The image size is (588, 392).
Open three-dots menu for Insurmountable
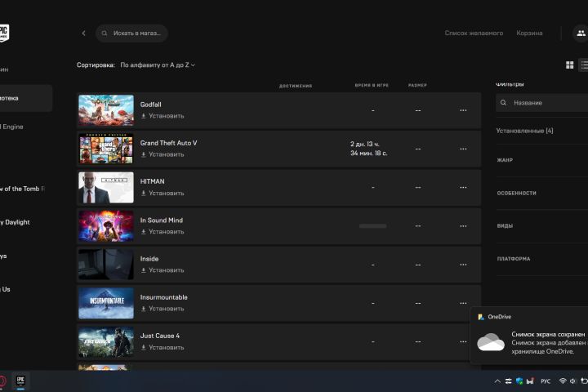point(463,303)
